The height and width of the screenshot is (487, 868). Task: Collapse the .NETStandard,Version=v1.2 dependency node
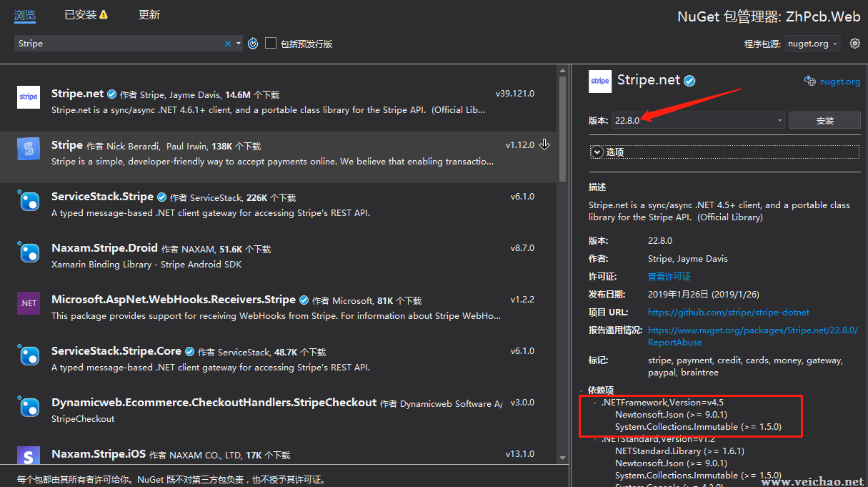[x=596, y=439]
